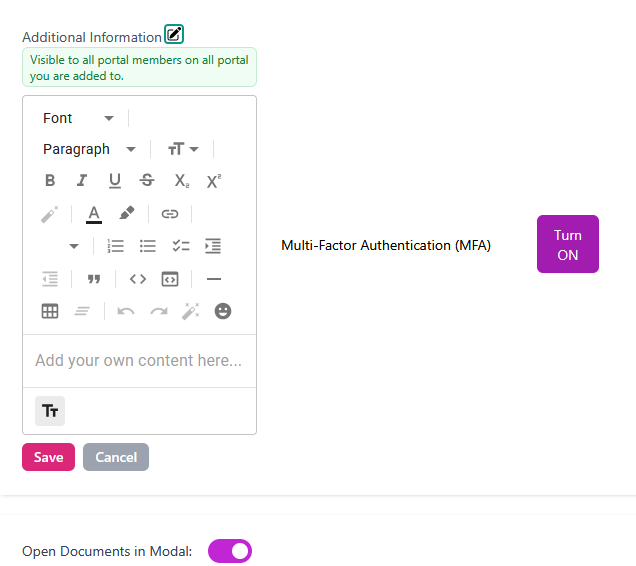The width and height of the screenshot is (636, 566).
Task: Click the 'Visible to all portal members' notice
Action: click(140, 67)
